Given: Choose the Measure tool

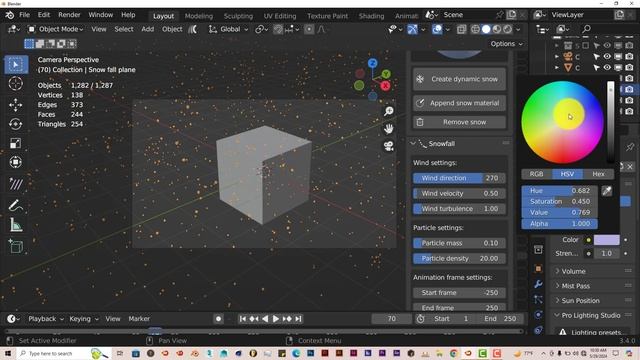Looking at the screenshot, I should 16,225.
